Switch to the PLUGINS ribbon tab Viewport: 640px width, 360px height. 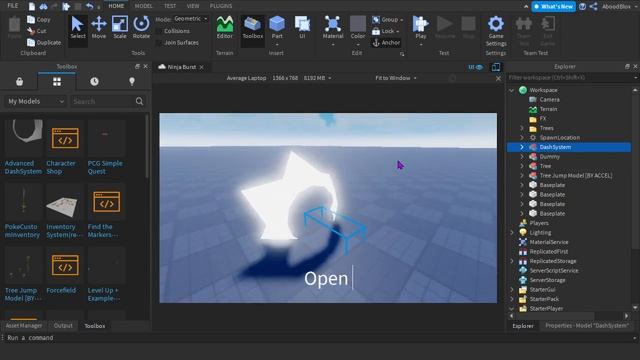pos(221,6)
